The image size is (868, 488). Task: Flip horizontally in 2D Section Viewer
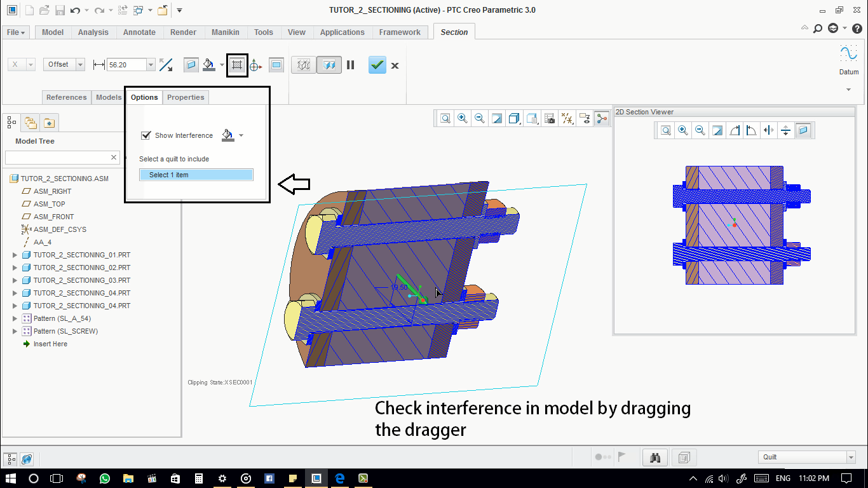coord(769,130)
